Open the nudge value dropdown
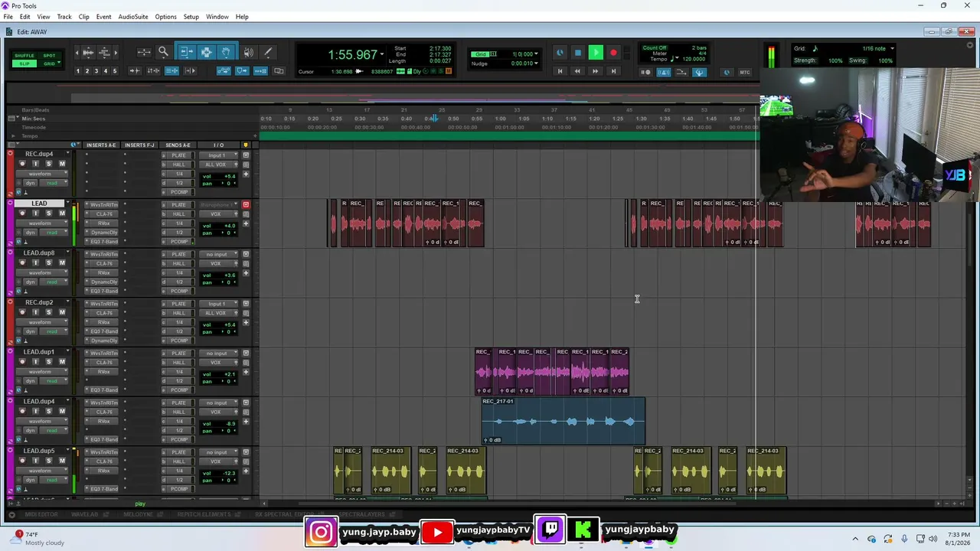980x551 pixels. click(536, 64)
